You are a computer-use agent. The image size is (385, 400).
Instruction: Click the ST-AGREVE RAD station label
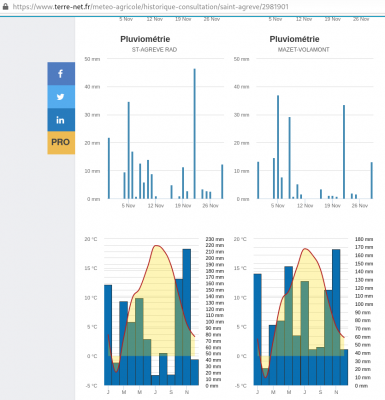pyautogui.click(x=154, y=50)
